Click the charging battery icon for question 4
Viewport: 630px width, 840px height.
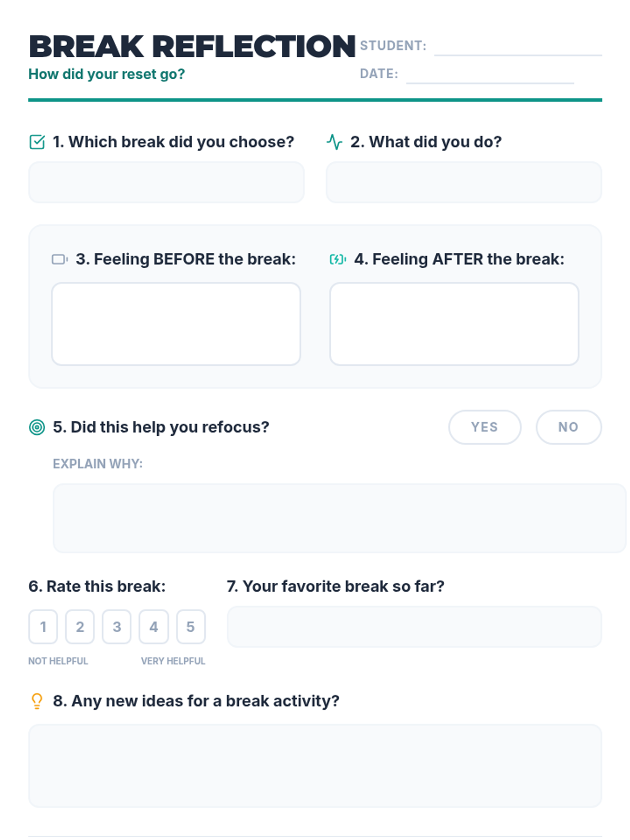point(338,259)
